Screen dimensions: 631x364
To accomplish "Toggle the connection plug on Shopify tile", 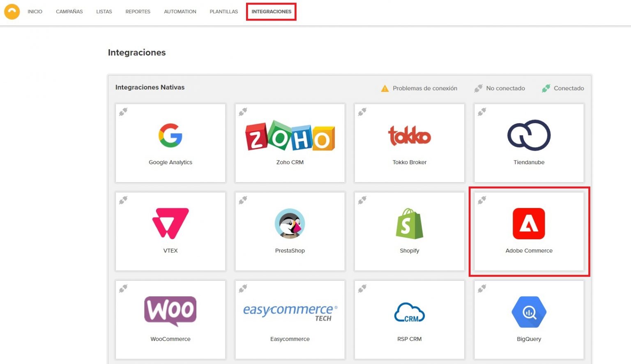I will (x=362, y=199).
